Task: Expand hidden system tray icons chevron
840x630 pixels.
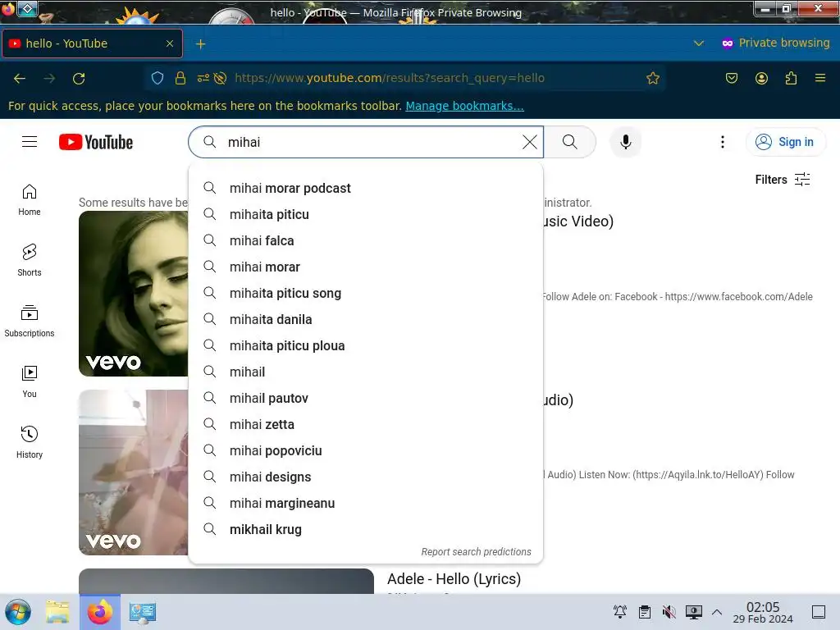Action: click(x=717, y=612)
